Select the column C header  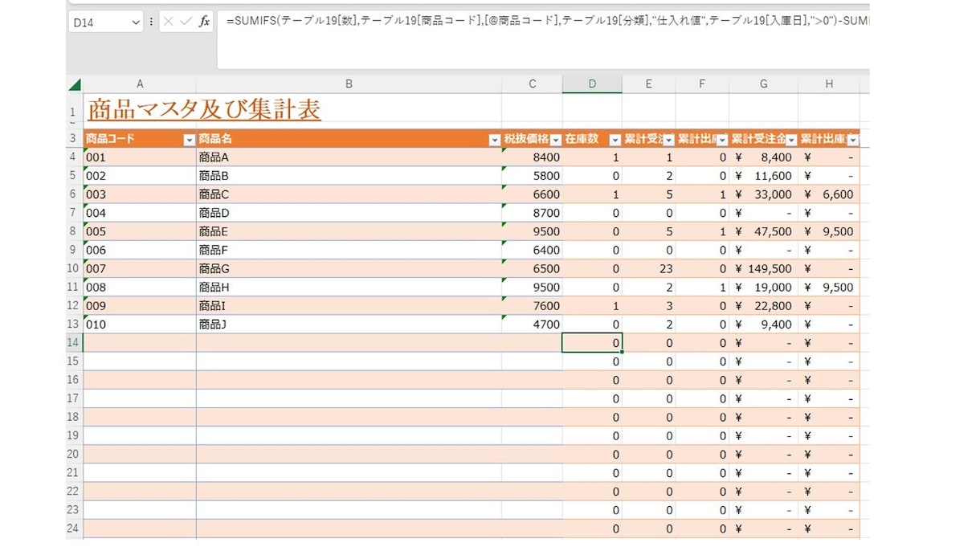click(x=532, y=84)
